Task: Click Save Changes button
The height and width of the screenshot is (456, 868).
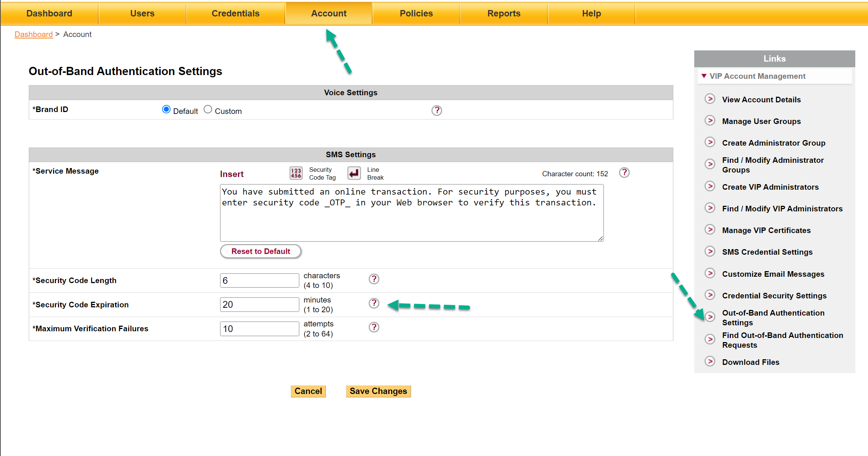Action: pos(378,391)
